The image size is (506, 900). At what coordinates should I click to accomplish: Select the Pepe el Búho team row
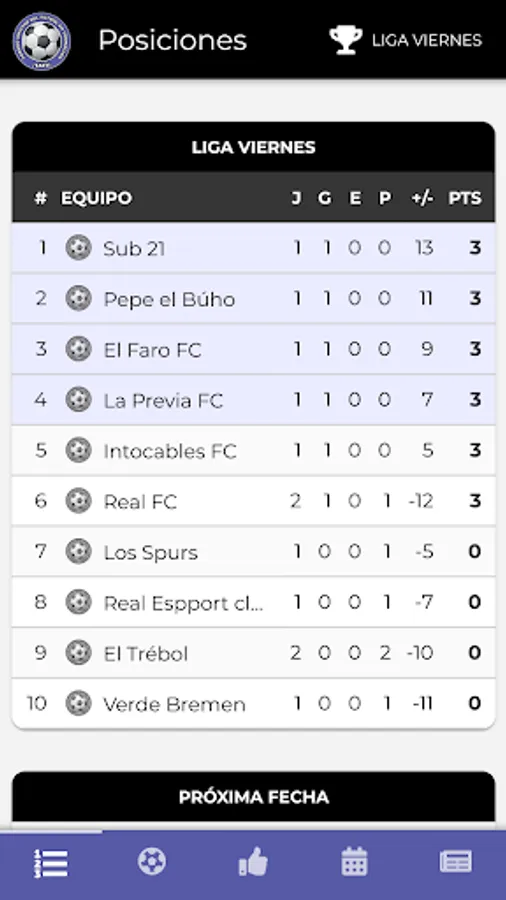[254, 298]
